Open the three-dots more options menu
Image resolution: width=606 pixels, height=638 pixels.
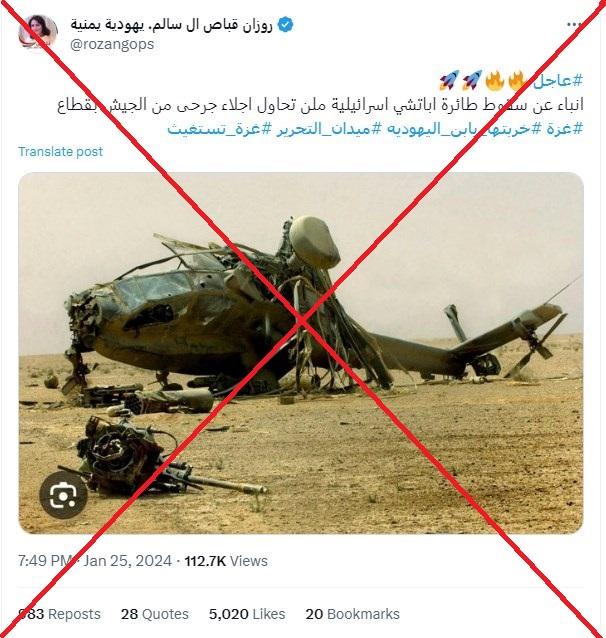click(573, 25)
